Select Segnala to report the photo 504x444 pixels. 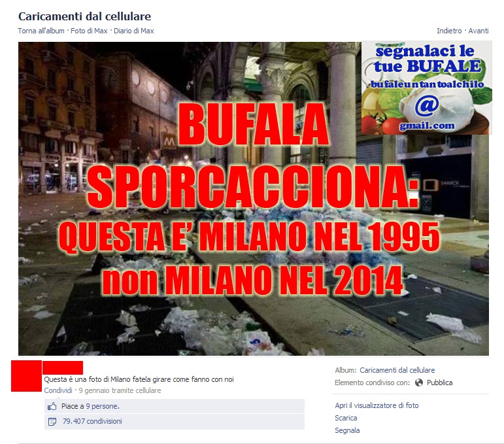click(347, 430)
